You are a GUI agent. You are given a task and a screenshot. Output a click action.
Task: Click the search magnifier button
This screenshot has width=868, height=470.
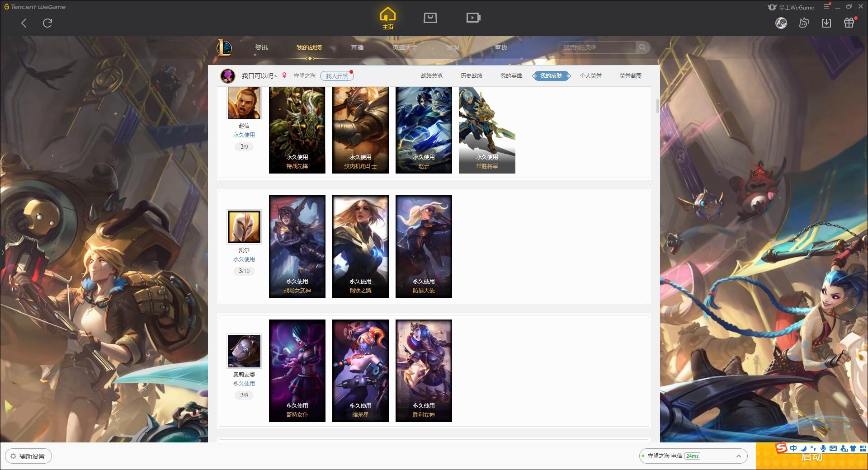642,47
